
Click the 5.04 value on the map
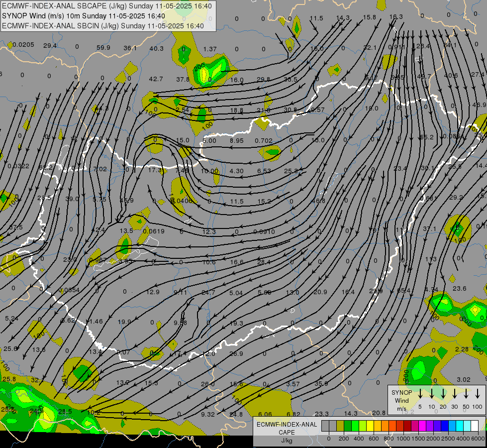coord(236,293)
